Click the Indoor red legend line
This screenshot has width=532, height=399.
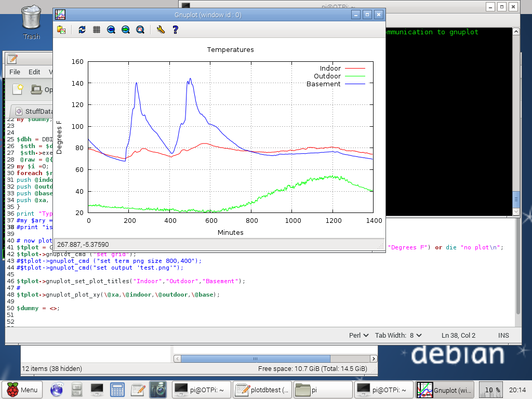[x=355, y=69]
